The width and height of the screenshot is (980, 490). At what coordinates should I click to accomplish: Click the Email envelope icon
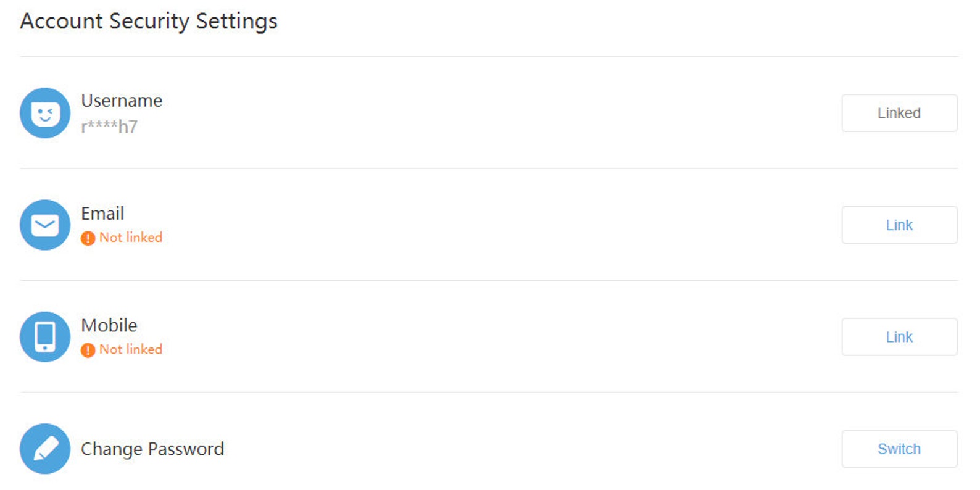pos(45,225)
